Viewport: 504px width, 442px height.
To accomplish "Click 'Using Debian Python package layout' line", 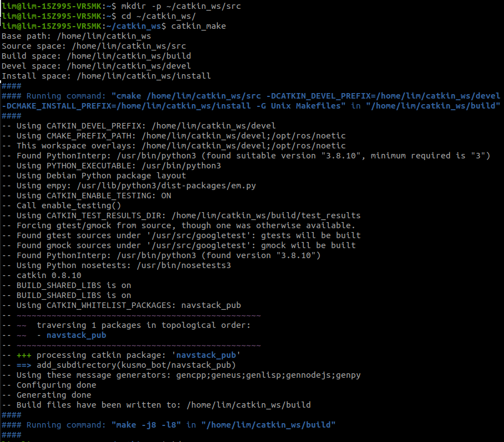I will point(94,175).
